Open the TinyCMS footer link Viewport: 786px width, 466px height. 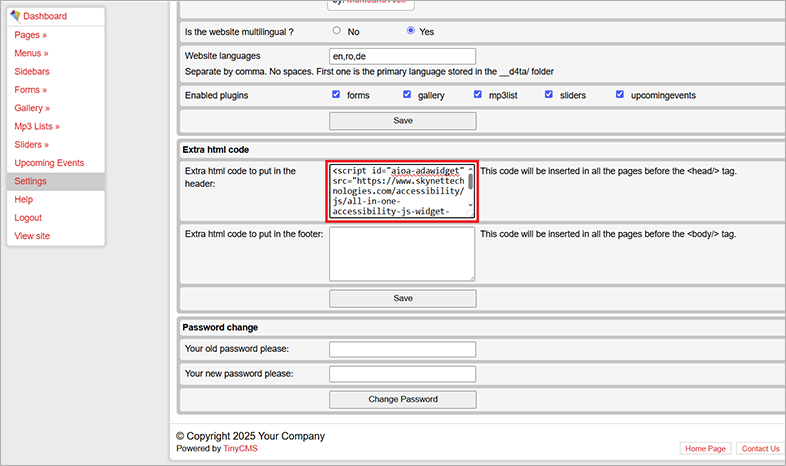coord(239,449)
